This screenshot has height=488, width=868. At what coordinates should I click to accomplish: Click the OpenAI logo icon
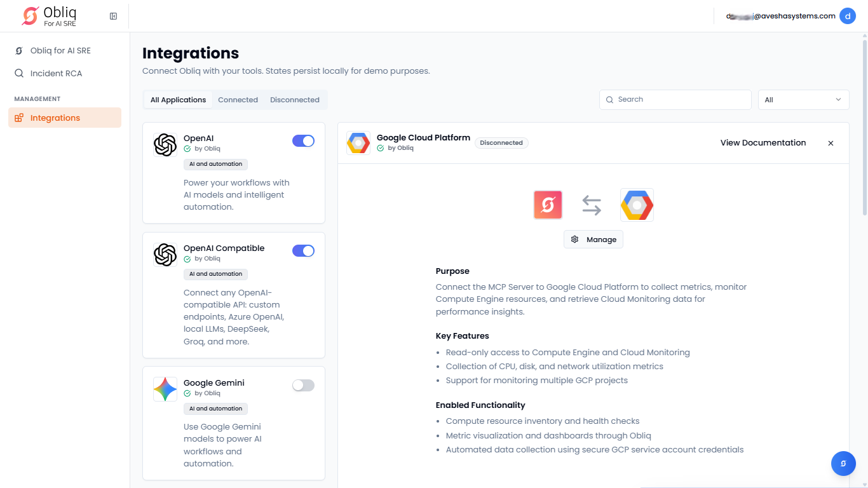click(x=165, y=144)
